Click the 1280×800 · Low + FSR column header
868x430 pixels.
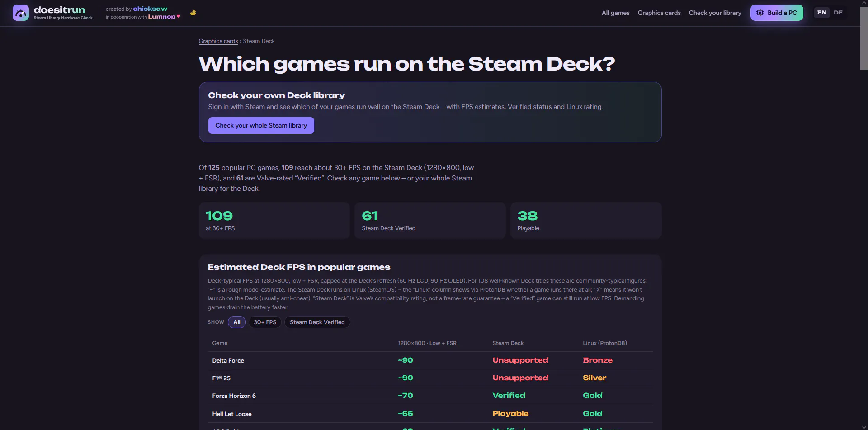[x=427, y=343]
